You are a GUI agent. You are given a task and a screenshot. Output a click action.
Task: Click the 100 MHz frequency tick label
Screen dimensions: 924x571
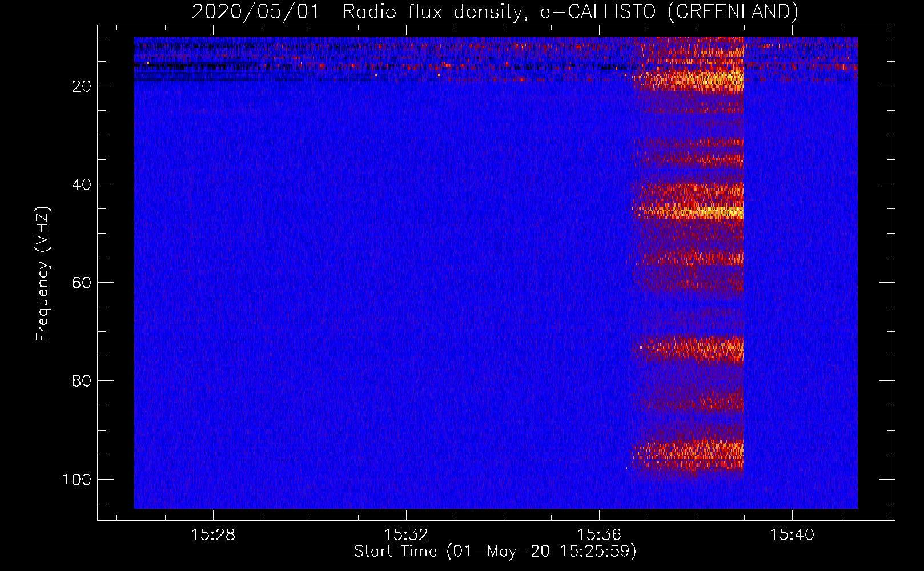(x=77, y=479)
